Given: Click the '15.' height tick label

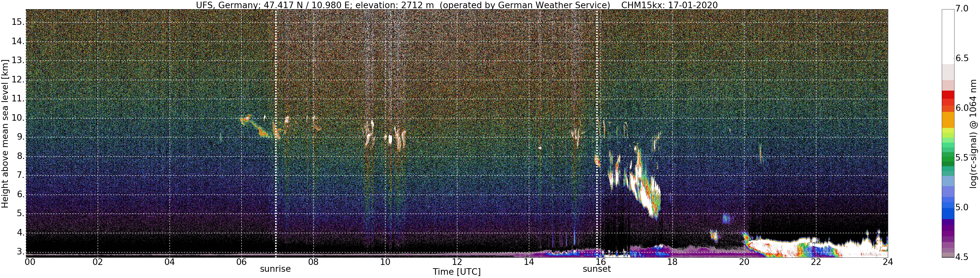Looking at the screenshot, I should click(x=18, y=22).
